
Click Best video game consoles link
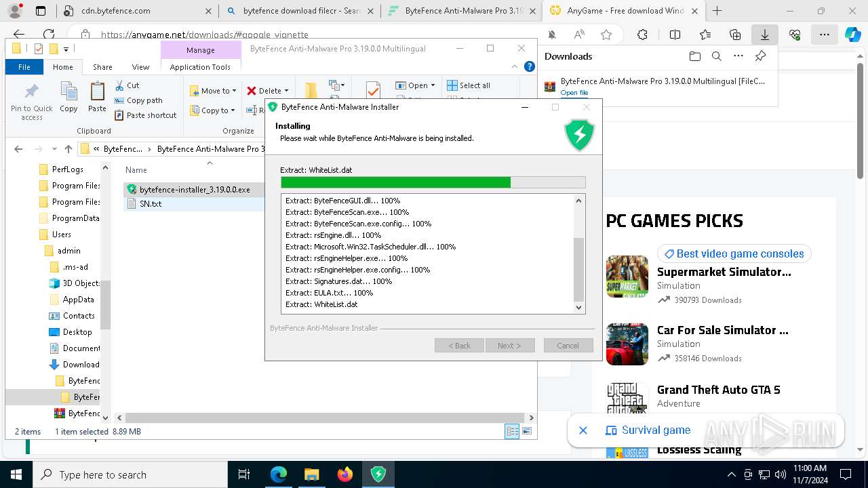coord(734,253)
